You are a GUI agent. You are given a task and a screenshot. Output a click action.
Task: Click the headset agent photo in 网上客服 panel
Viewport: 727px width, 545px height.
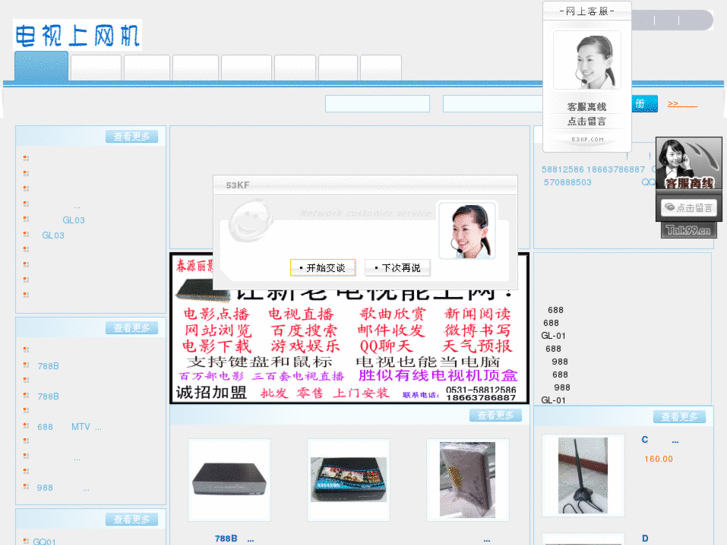587,60
